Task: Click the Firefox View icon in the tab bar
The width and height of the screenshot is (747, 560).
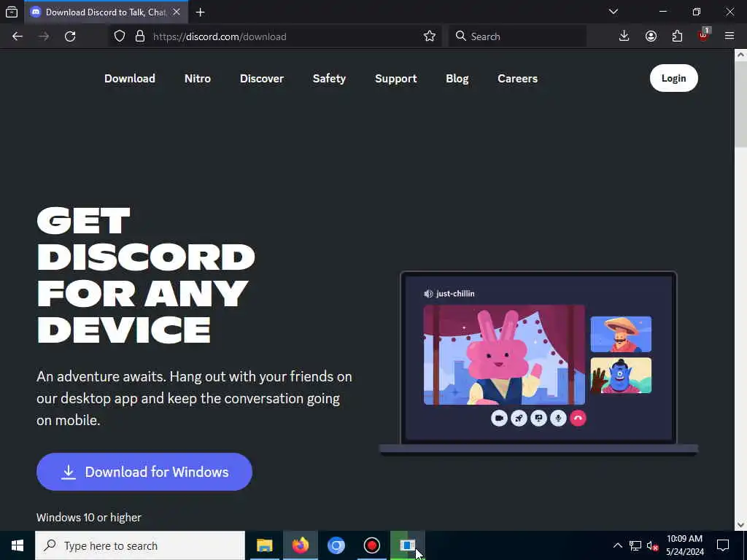Action: pos(12,12)
